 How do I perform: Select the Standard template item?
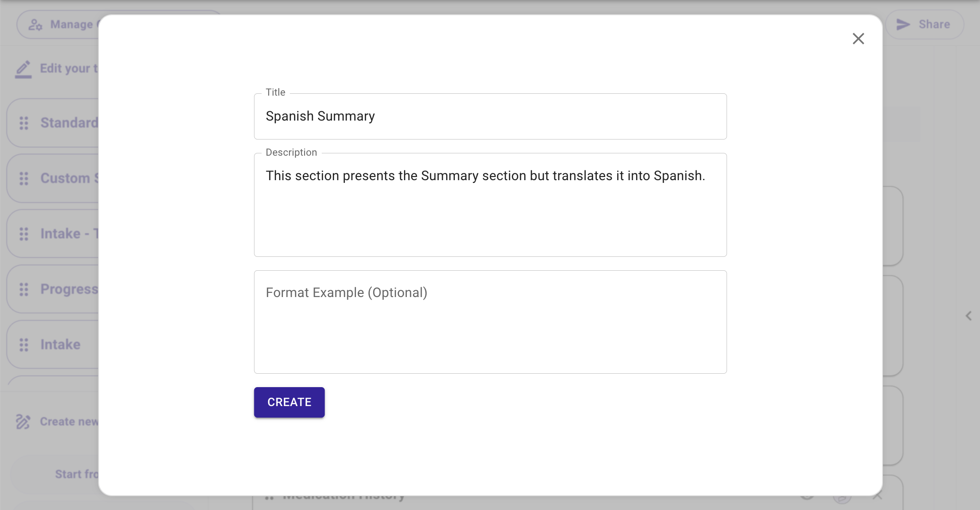[x=53, y=123]
